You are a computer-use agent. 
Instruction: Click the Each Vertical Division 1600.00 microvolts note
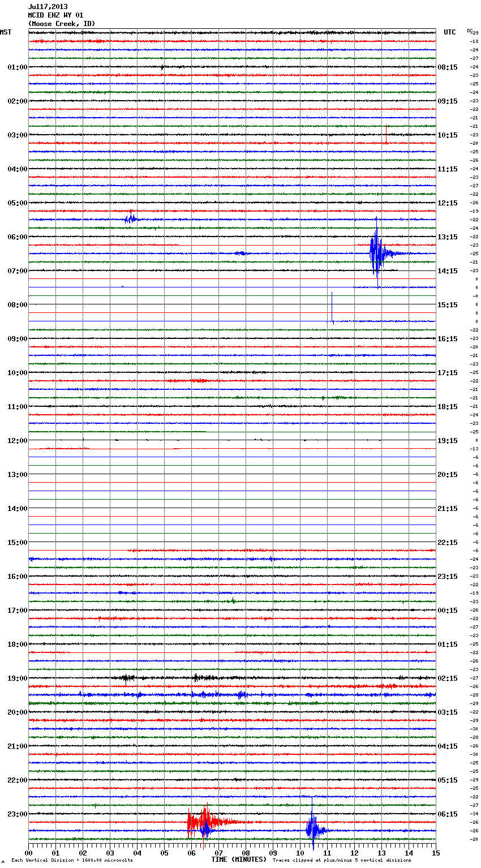click(72, 861)
